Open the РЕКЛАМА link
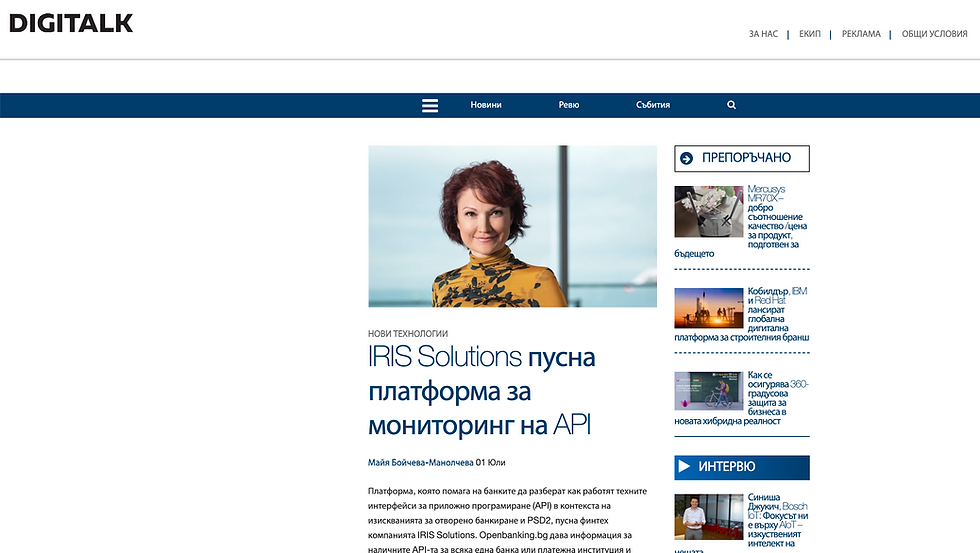The image size is (980, 553). click(861, 34)
